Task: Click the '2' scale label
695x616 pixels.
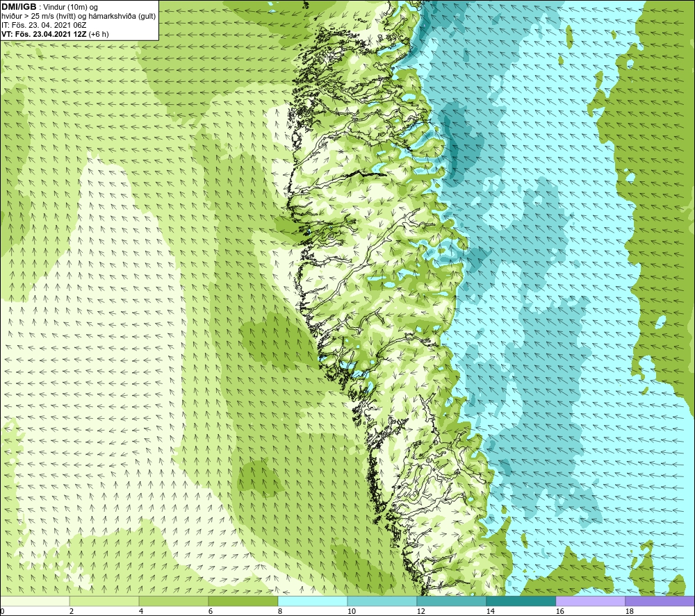Action: point(72,612)
